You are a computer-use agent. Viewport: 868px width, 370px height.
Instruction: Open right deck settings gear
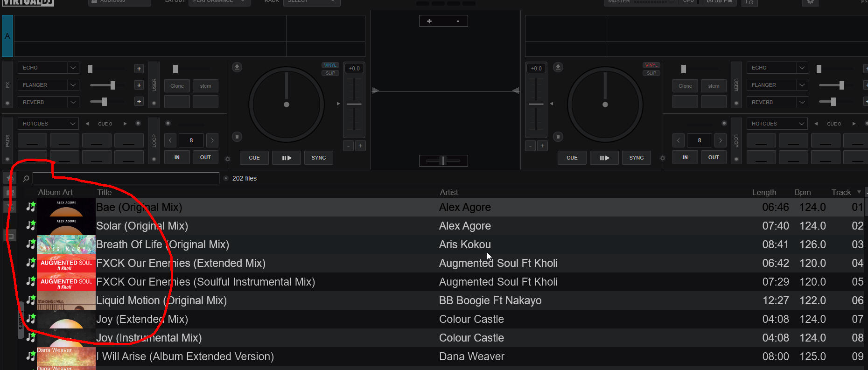point(662,158)
